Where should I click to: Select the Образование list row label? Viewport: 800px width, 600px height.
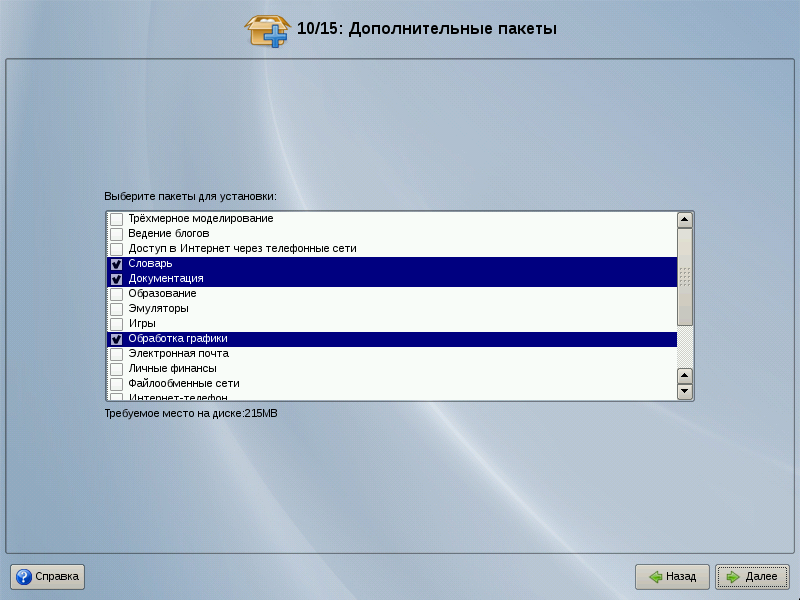click(162, 294)
